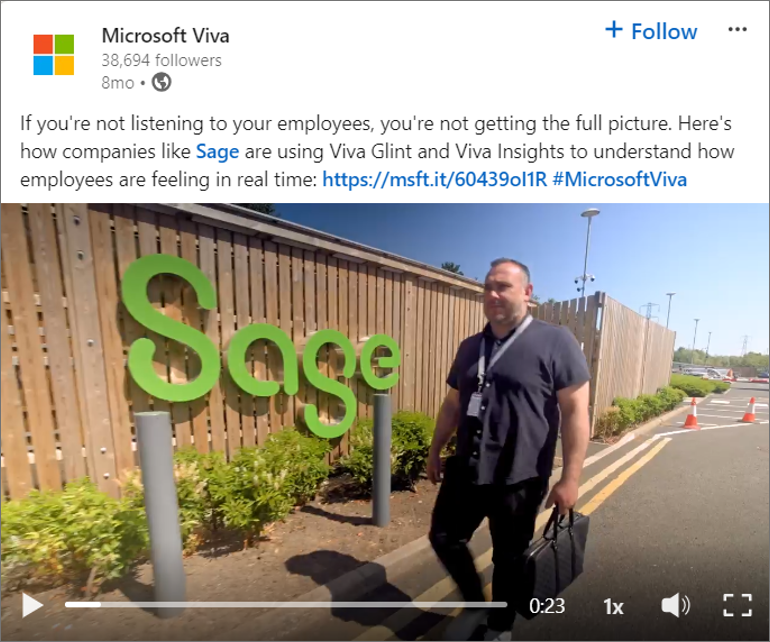Viewport: 770px width, 642px height.
Task: Click the 38,694 followers count
Action: [162, 60]
